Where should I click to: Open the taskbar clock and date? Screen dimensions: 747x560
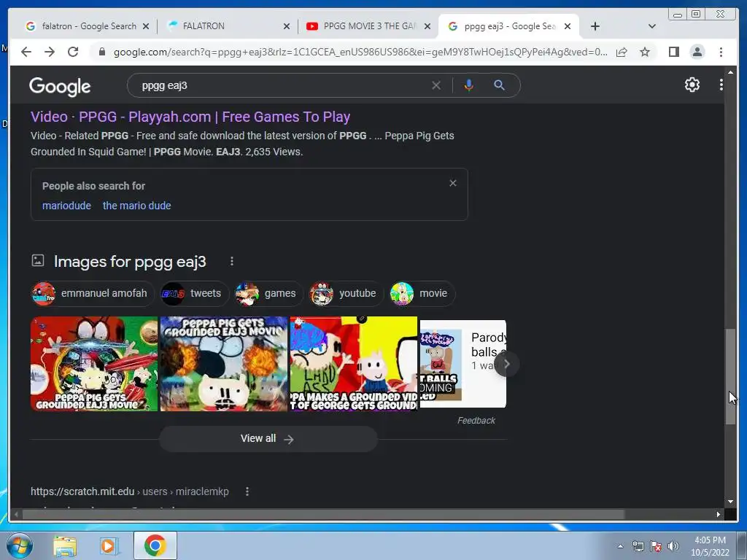pyautogui.click(x=709, y=546)
